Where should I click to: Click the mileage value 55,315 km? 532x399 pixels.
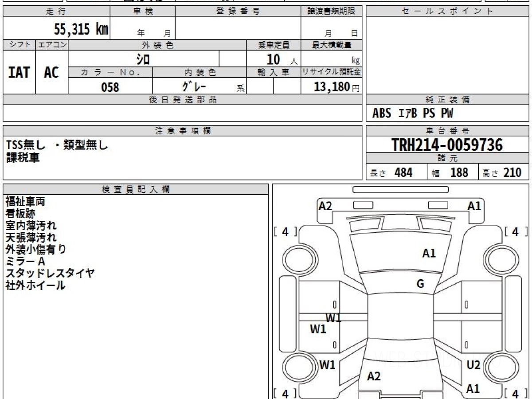(x=81, y=29)
